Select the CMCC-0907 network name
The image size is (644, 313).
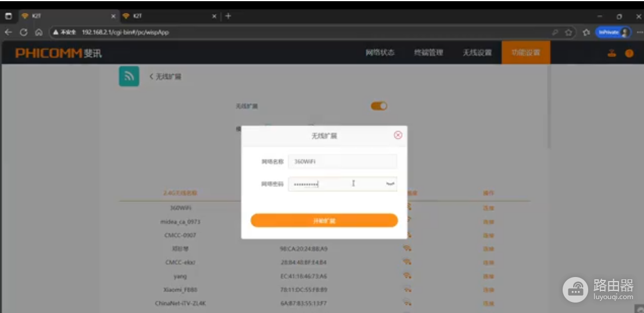[x=180, y=235]
